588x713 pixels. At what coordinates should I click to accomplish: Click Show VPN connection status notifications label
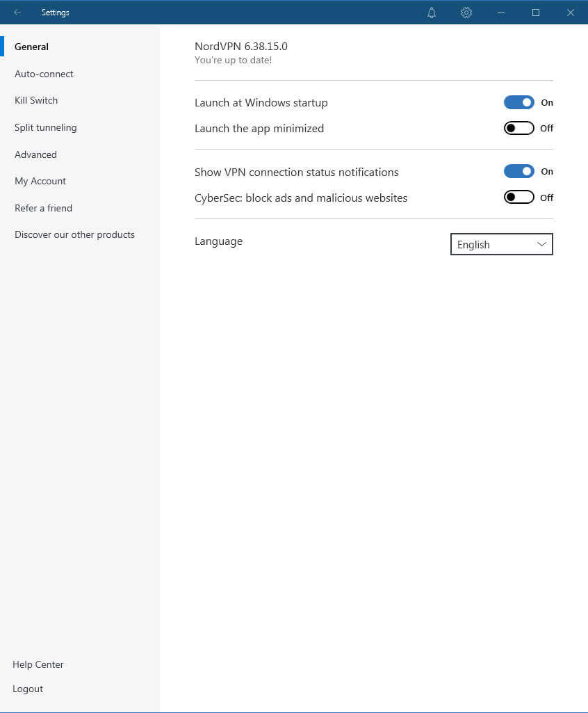tap(296, 173)
